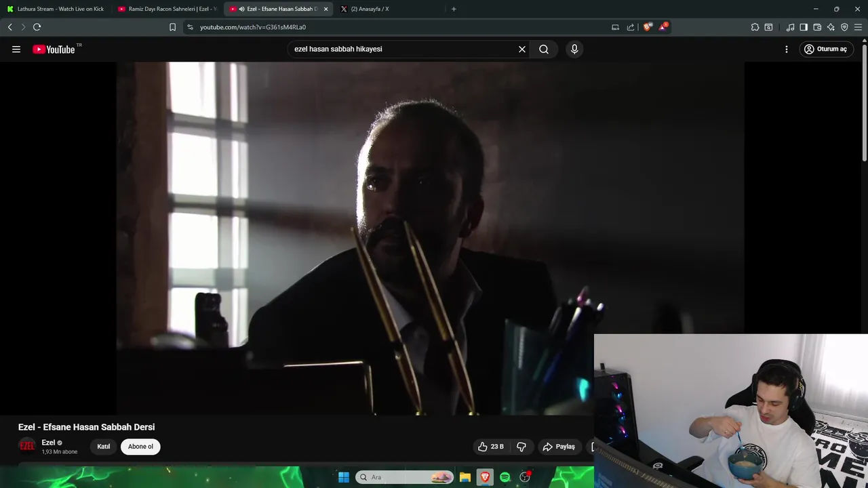Image resolution: width=868 pixels, height=488 pixels.
Task: Open OBS Studio from taskbar
Action: click(x=525, y=477)
